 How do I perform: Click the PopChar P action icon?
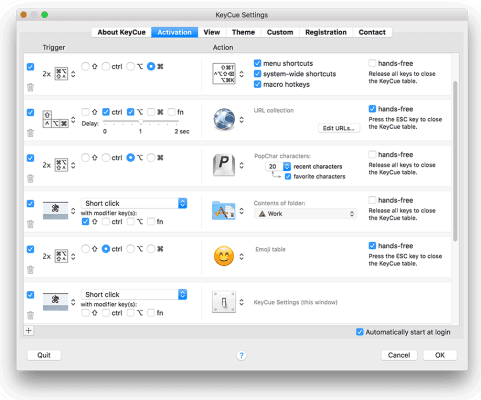(224, 165)
